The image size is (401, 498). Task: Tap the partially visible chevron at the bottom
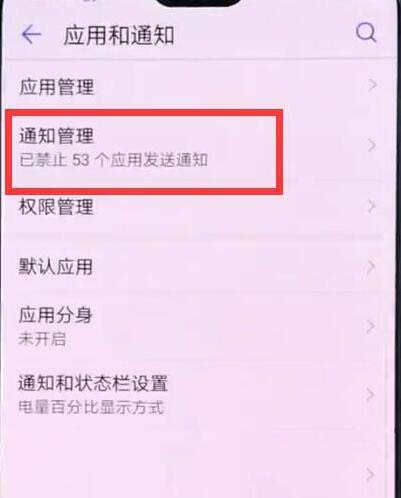point(369,475)
